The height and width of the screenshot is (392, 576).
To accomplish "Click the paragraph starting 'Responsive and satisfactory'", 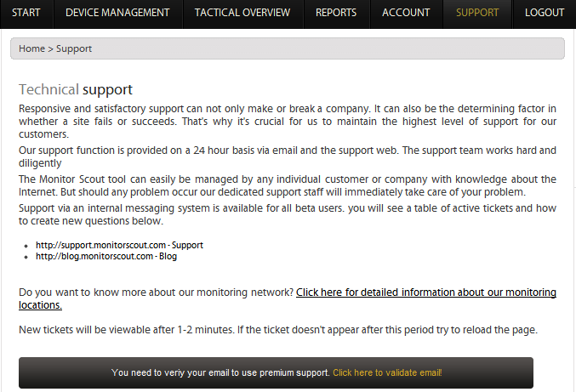I will [288, 121].
